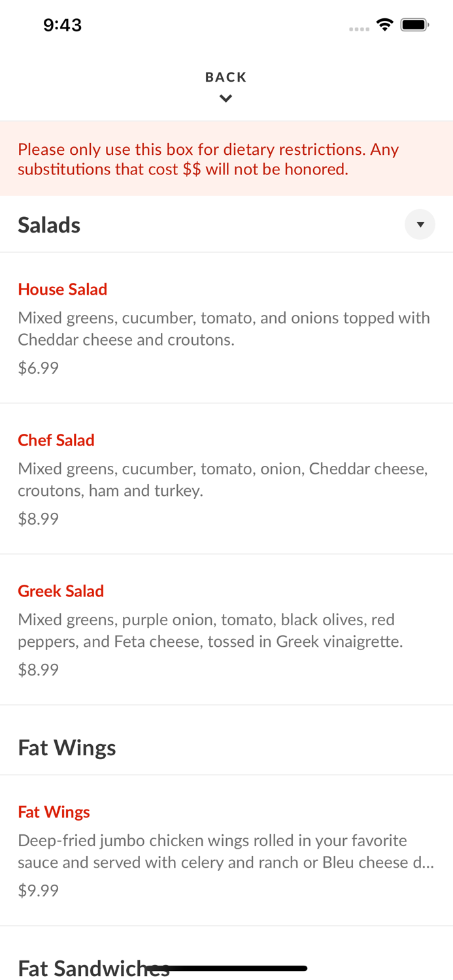Open the House Salad item
Image resolution: width=453 pixels, height=980 pixels.
(x=63, y=289)
